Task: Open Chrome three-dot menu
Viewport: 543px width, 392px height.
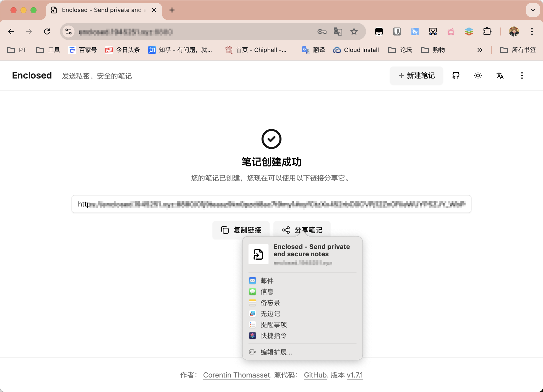Action: coord(532,31)
